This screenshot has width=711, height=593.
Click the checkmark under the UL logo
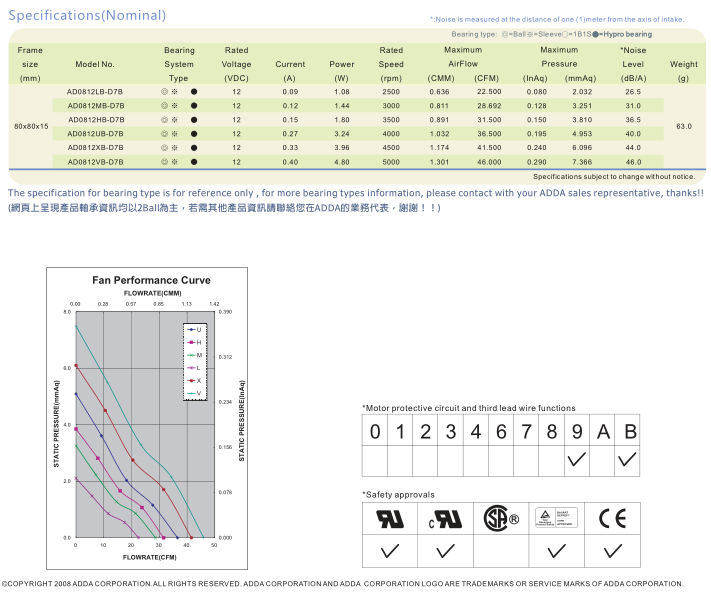390,551
